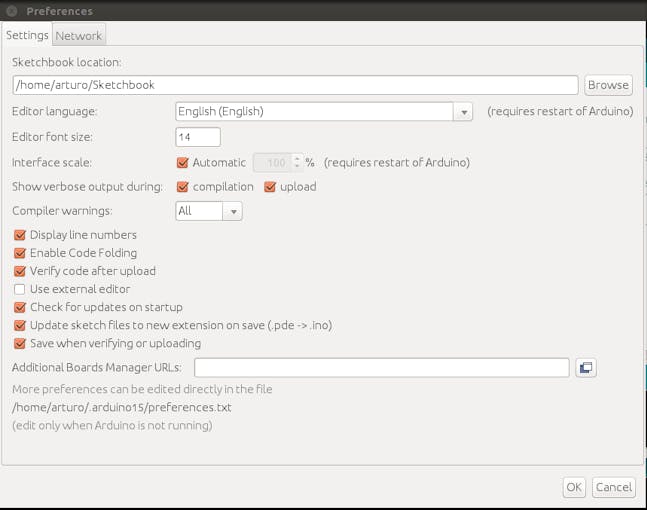Click the Browse button for sketchbook
The image size is (647, 510).
point(608,85)
